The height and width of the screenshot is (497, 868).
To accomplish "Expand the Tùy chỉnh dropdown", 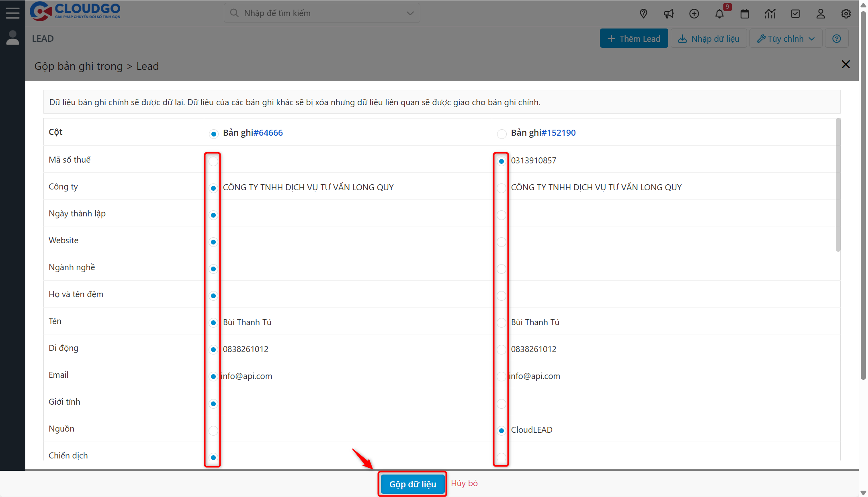I will click(786, 39).
